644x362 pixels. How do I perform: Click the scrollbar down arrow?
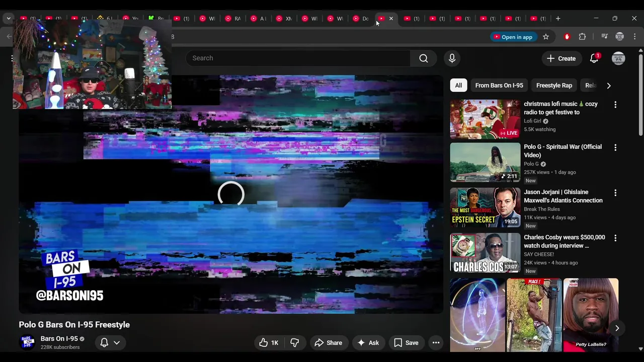[640, 349]
